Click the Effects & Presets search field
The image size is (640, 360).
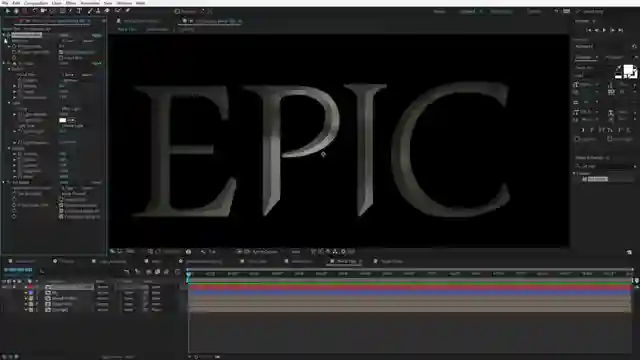pos(606,166)
